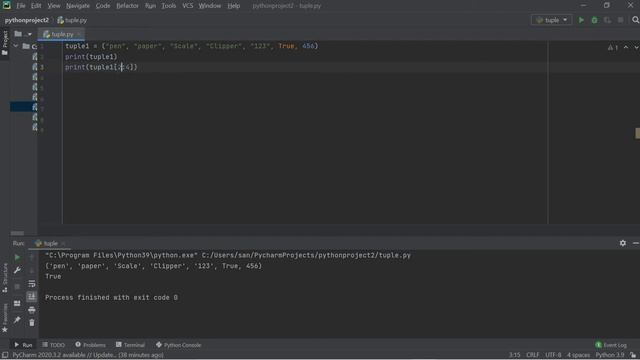Image resolution: width=640 pixels, height=360 pixels.
Task: Jump to previous highlighted error arrow
Action: point(626,48)
